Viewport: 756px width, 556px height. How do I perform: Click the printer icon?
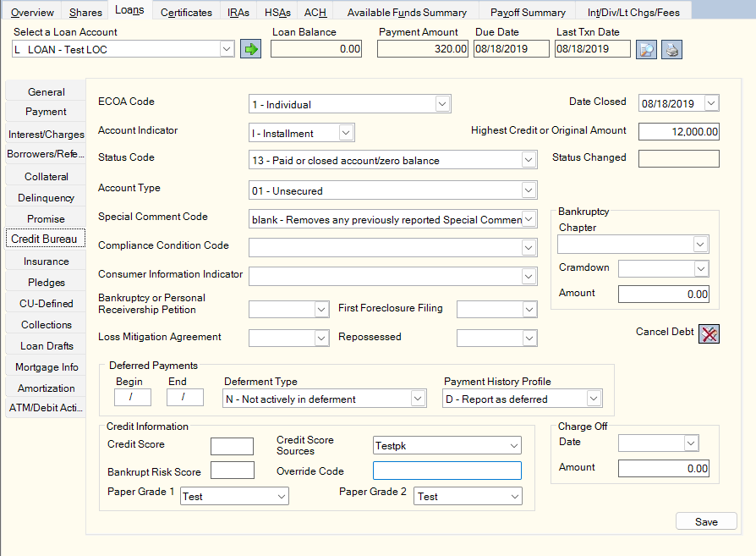(x=671, y=49)
